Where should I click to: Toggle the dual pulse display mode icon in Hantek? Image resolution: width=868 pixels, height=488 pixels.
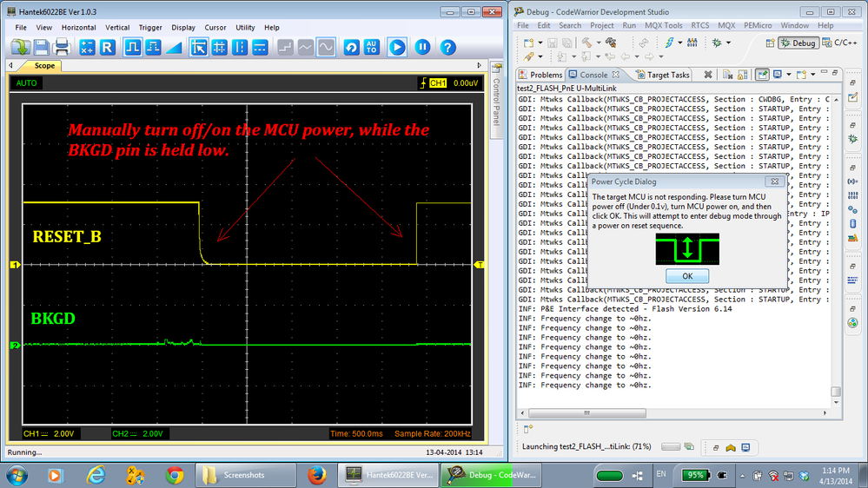153,48
